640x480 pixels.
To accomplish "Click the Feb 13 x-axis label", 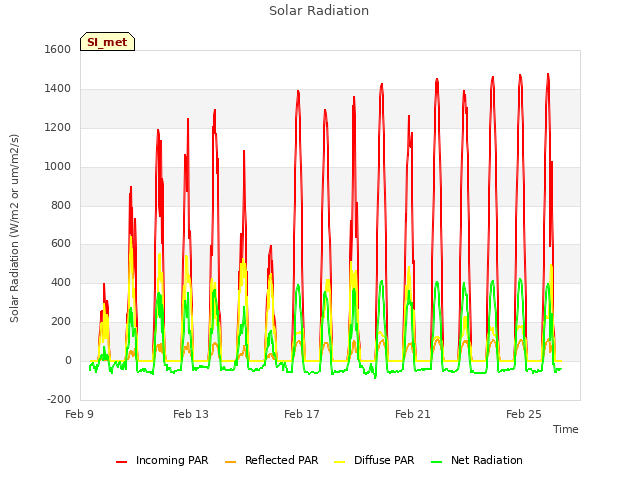I will tap(191, 414).
